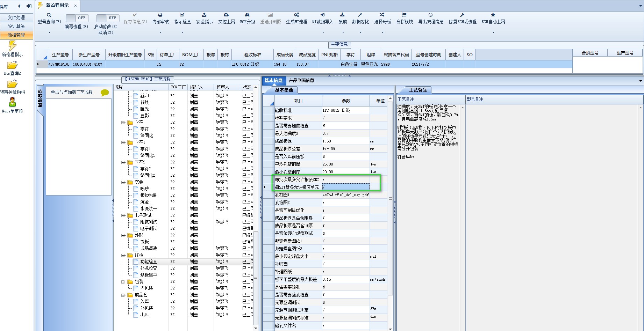Click the 成品板厚公差 parameter value field
The height and width of the screenshot is (331, 644).
345,149
